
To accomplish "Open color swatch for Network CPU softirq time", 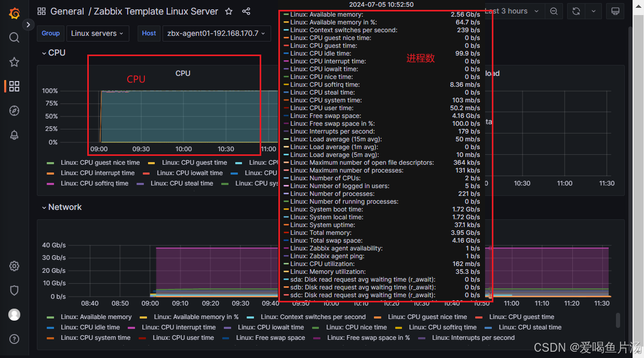I will tap(398, 327).
